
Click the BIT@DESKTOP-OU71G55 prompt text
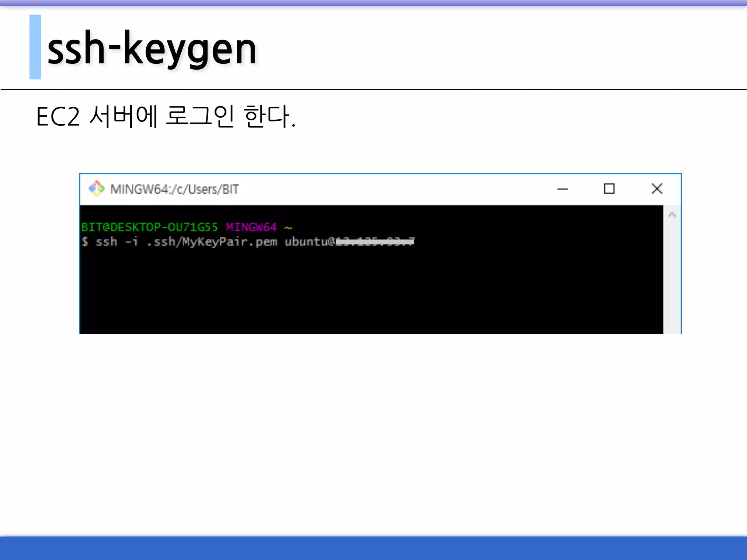[x=150, y=227]
